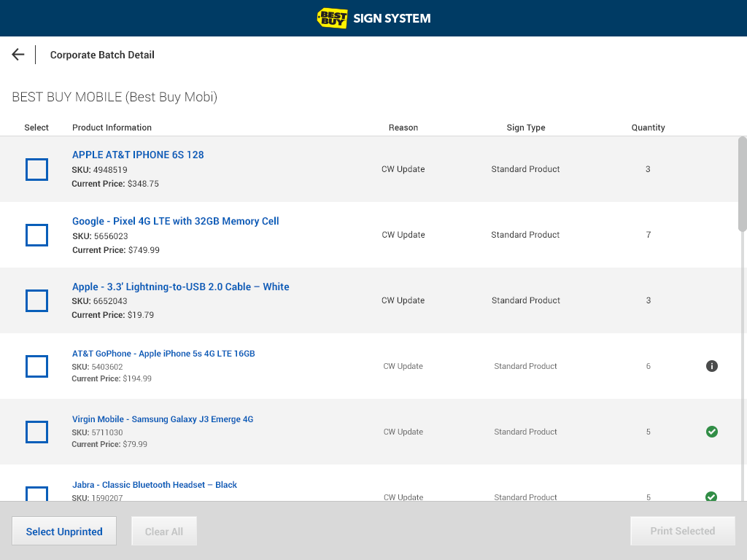Tick checkbox for APPLE AT&T IPHONE 6S 128

(x=36, y=169)
